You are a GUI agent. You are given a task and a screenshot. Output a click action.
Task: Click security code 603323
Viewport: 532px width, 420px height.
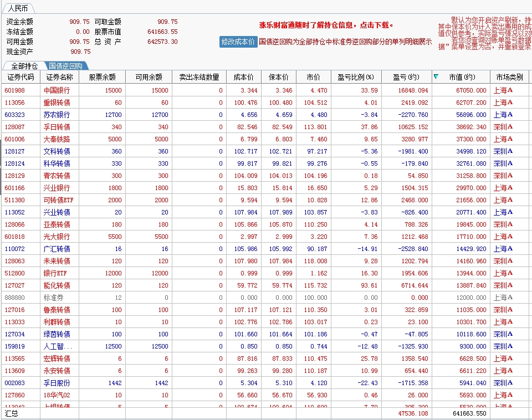pos(14,115)
